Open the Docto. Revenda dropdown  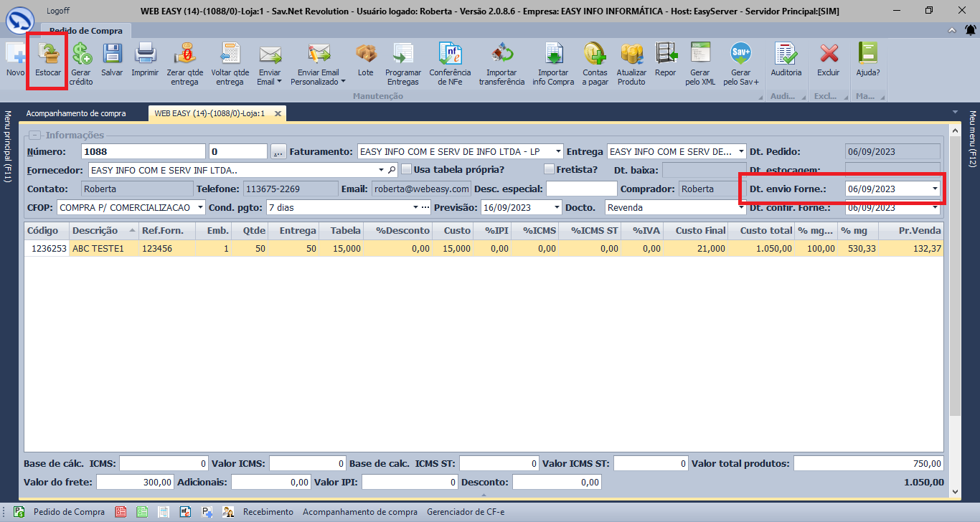(x=741, y=207)
